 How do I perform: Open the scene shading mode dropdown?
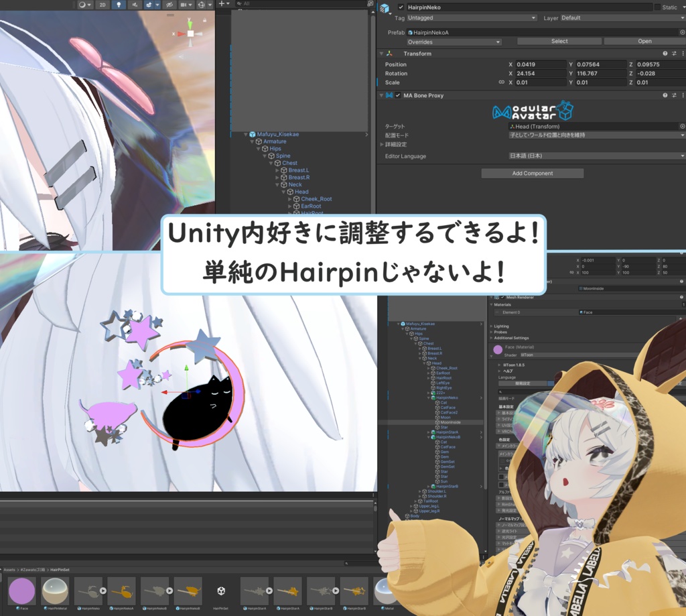click(x=85, y=5)
